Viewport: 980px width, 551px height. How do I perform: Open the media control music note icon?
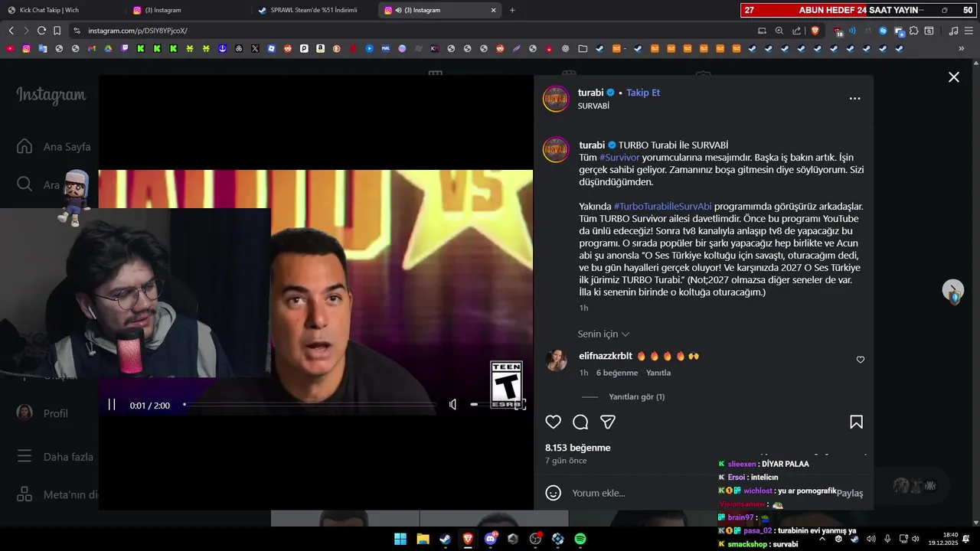click(x=953, y=31)
